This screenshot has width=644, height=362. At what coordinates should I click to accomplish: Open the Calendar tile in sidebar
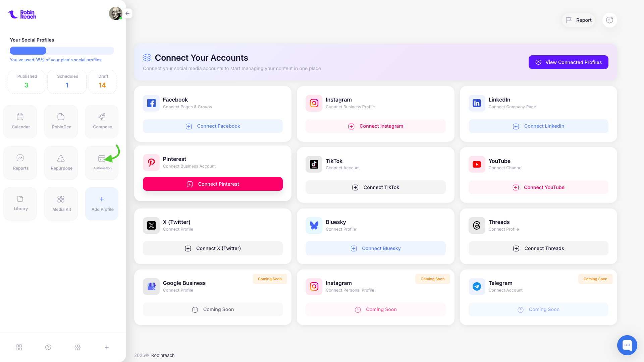click(x=20, y=121)
